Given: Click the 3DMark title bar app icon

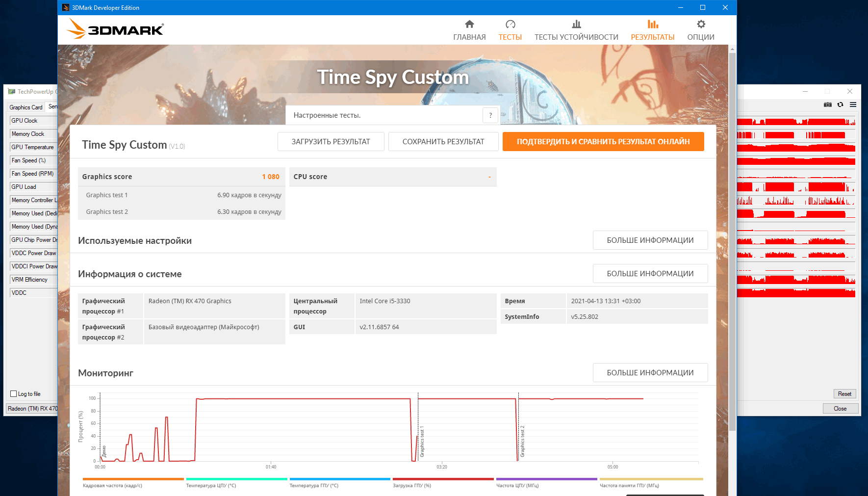Looking at the screenshot, I should coord(66,7).
